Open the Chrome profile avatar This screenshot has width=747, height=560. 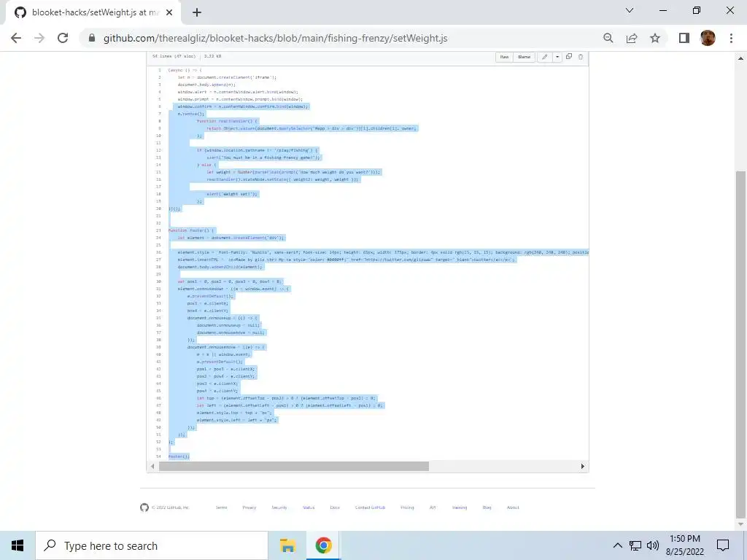pos(708,38)
